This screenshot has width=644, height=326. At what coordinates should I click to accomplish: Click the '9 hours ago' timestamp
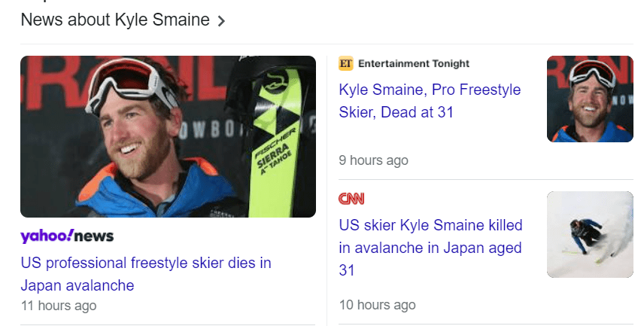click(x=374, y=160)
